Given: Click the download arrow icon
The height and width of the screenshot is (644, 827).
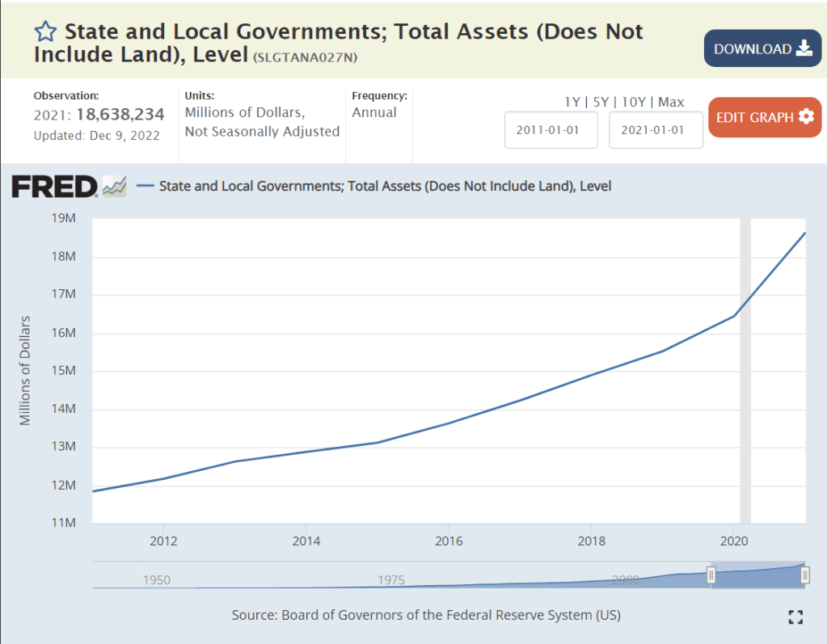Looking at the screenshot, I should [x=804, y=48].
